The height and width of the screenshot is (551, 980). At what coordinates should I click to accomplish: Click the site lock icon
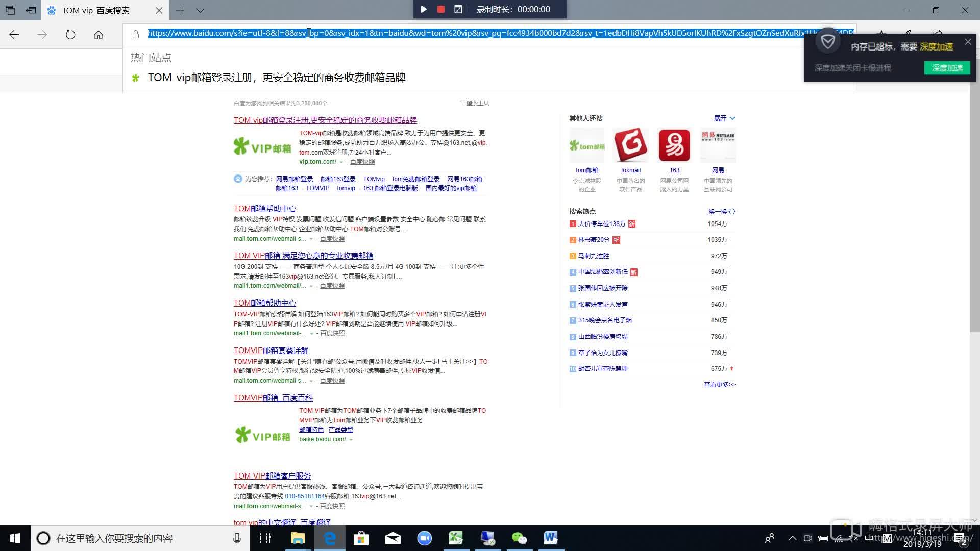135,34
